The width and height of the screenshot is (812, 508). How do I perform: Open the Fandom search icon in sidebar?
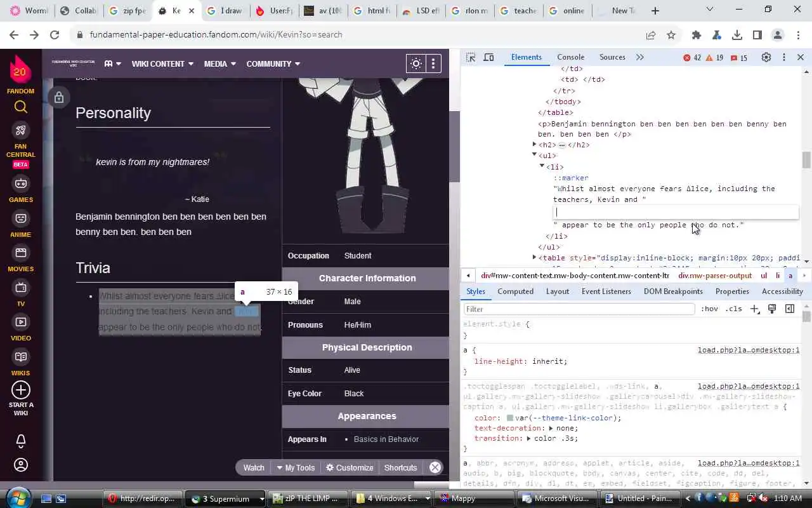20,107
